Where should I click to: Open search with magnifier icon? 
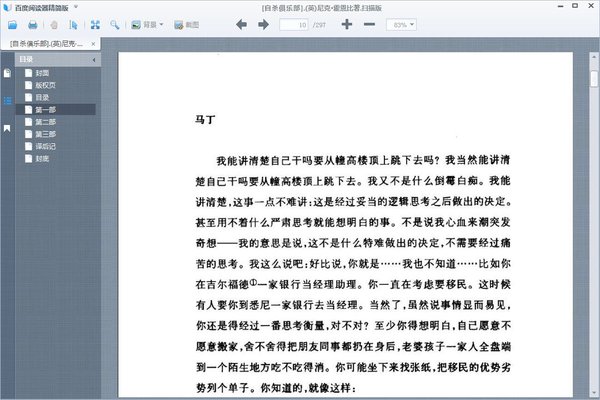coord(115,25)
